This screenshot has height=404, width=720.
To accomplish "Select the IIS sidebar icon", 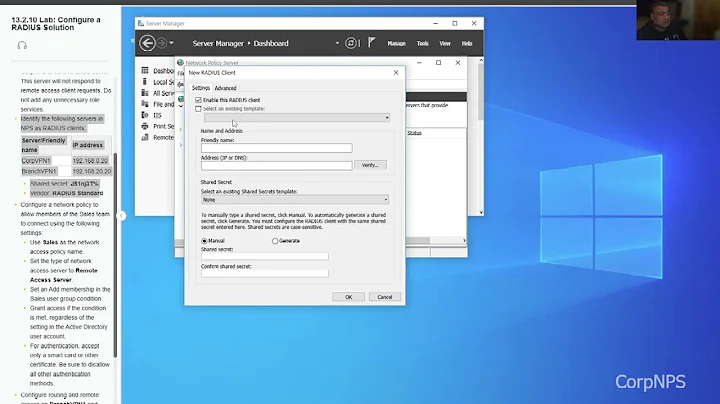I will (x=145, y=115).
